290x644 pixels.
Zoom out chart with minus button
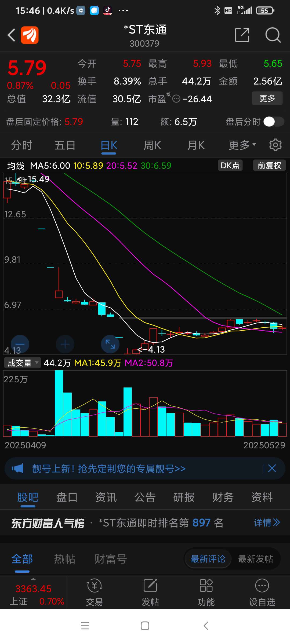[x=20, y=344]
